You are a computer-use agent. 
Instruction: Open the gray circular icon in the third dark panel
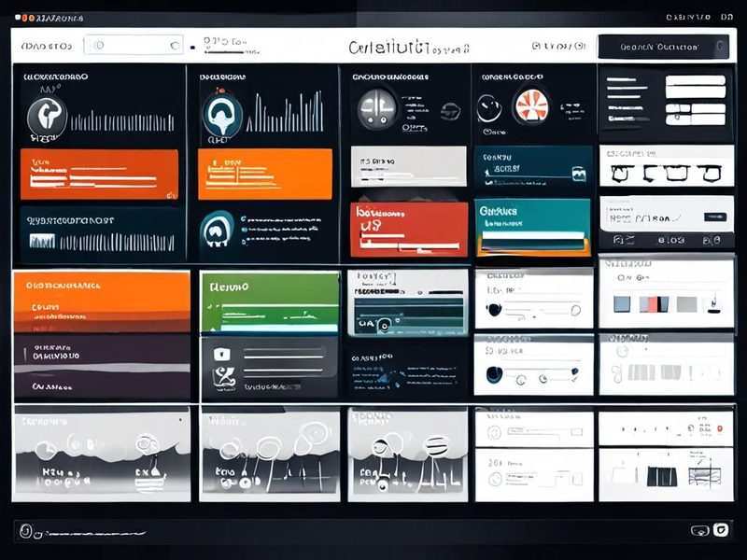pyautogui.click(x=377, y=108)
